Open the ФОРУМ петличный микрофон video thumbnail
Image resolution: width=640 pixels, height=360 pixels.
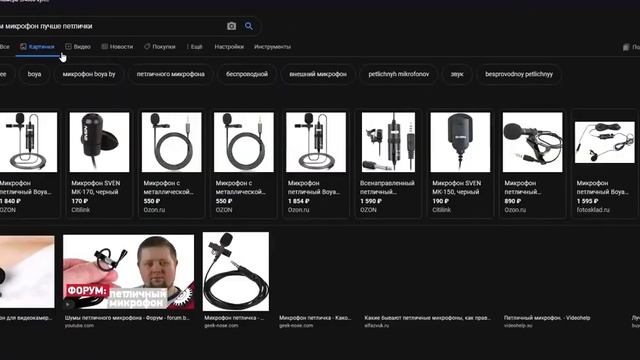pos(129,271)
